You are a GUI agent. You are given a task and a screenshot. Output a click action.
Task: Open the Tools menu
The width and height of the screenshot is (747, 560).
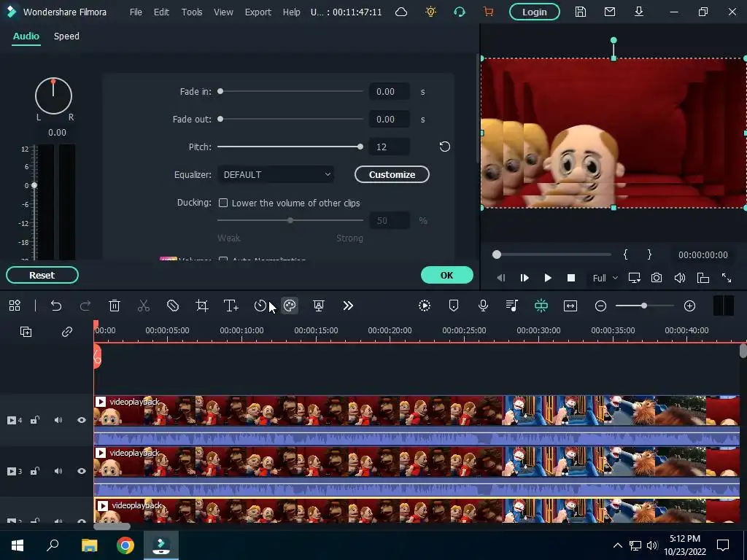click(x=192, y=12)
